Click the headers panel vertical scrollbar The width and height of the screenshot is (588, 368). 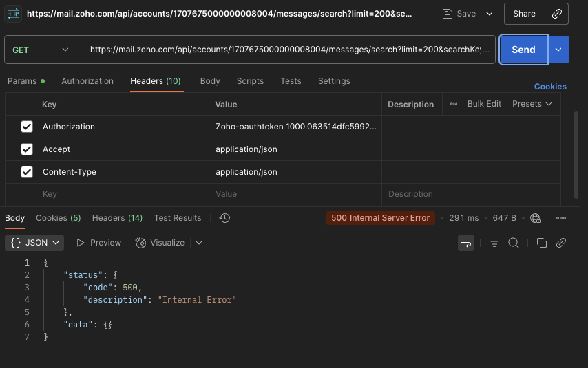pos(576,155)
